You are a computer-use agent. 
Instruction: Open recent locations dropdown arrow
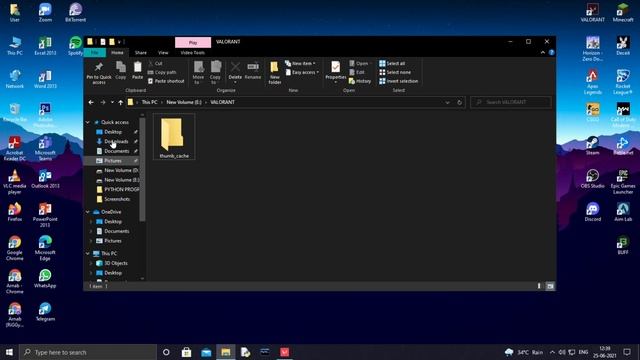tap(112, 102)
